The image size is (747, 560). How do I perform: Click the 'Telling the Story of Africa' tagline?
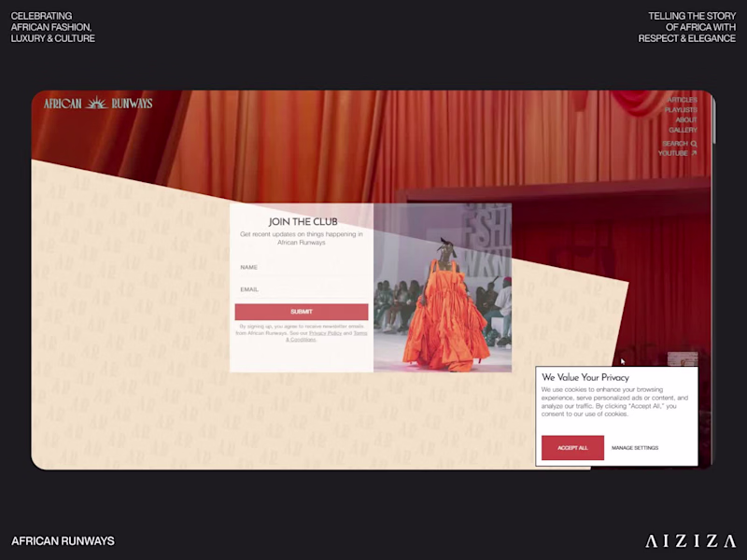687,27
